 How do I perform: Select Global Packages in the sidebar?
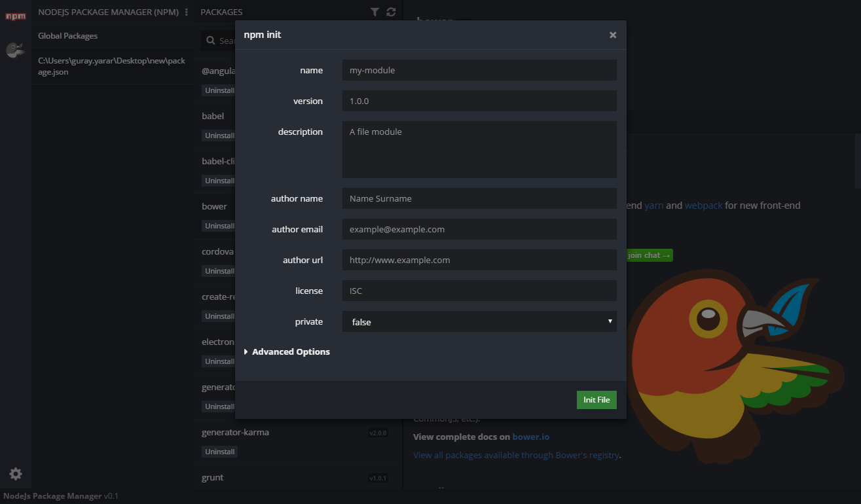(x=113, y=36)
